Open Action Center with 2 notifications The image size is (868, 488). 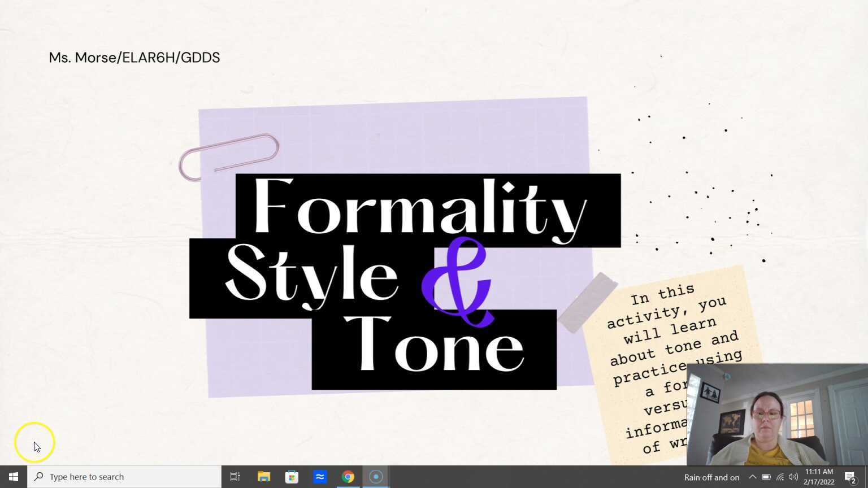[850, 477]
